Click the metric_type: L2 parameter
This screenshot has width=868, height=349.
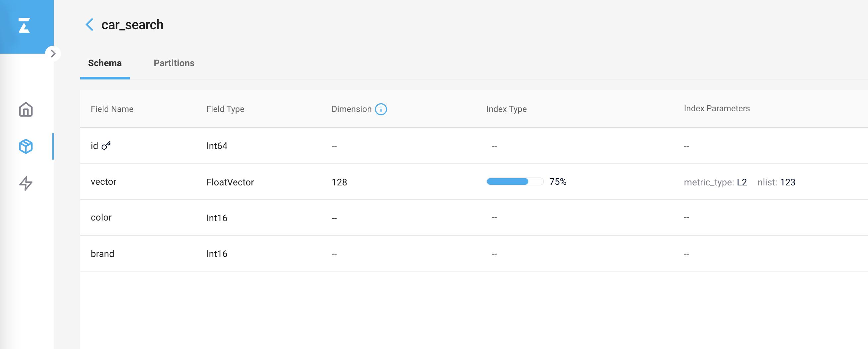click(715, 182)
